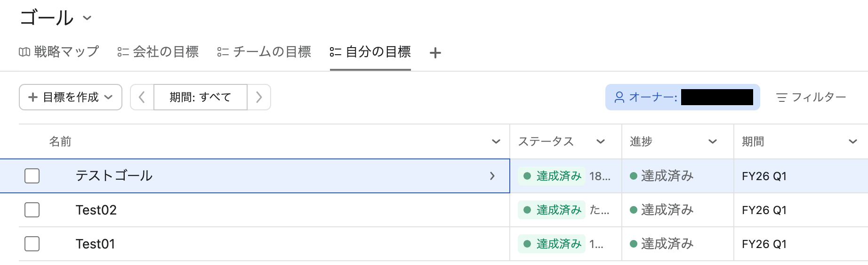Click the person icon in the owner filter
The height and width of the screenshot is (265, 868).
(619, 98)
